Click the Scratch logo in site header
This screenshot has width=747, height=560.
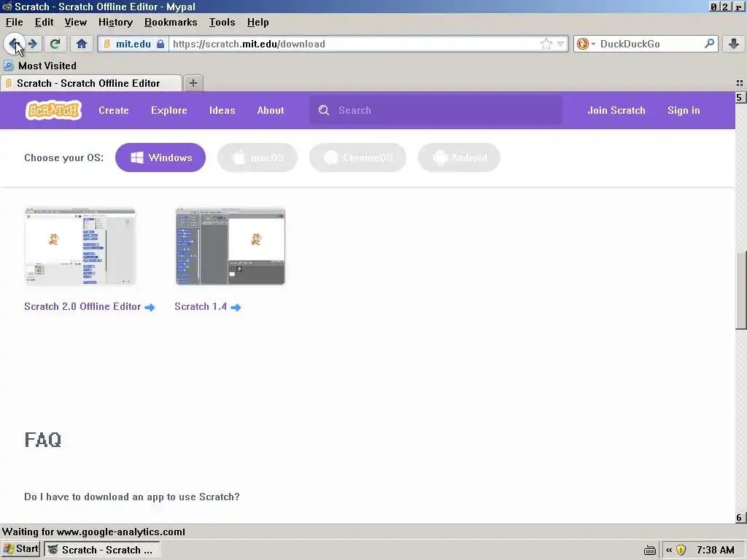(53, 110)
